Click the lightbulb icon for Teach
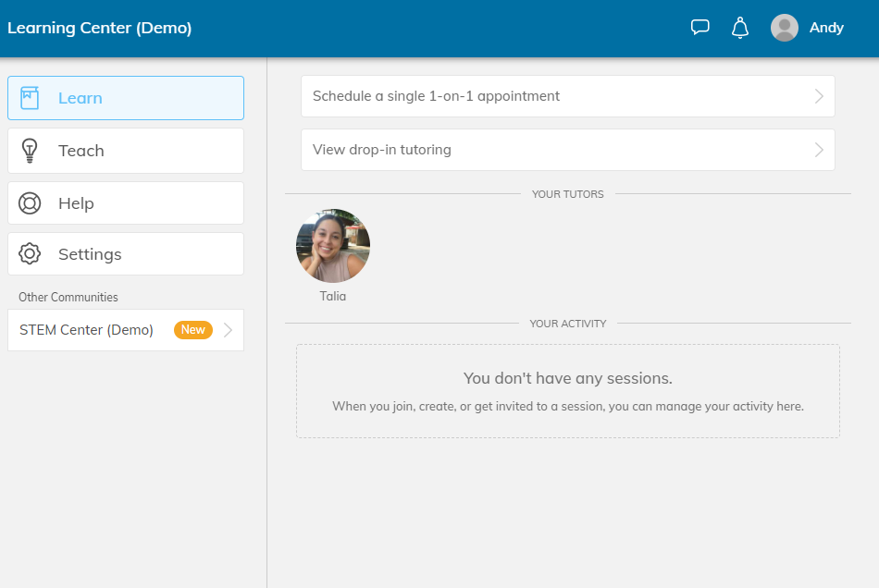This screenshot has width=879, height=588. 30,151
